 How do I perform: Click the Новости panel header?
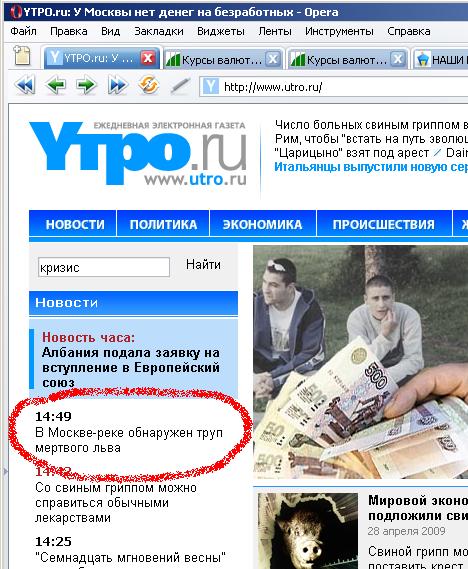coord(134,303)
